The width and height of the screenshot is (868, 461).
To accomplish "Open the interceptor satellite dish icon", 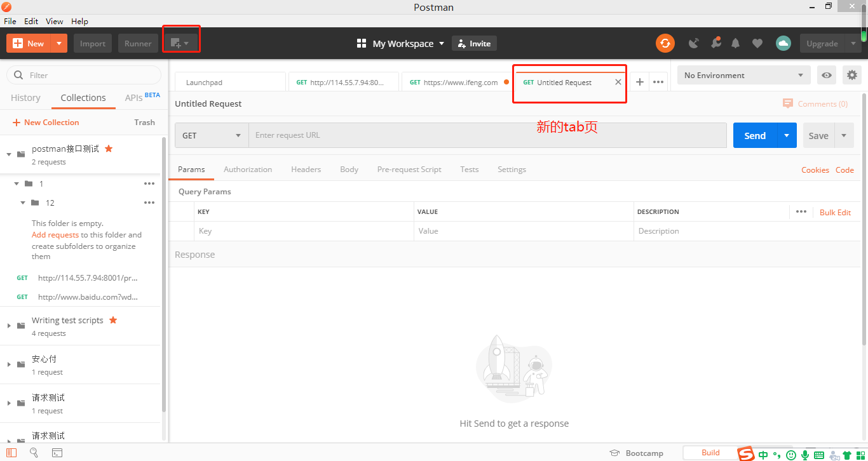I will (694, 43).
